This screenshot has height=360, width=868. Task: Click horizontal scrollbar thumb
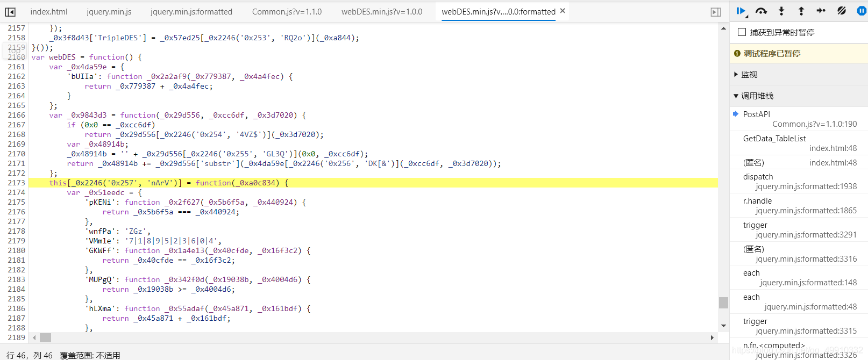(x=45, y=337)
